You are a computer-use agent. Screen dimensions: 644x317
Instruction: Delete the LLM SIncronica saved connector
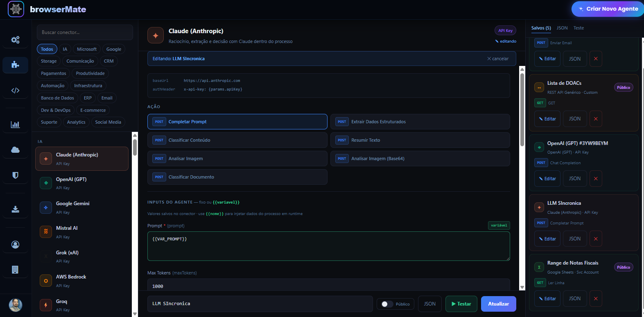click(596, 239)
